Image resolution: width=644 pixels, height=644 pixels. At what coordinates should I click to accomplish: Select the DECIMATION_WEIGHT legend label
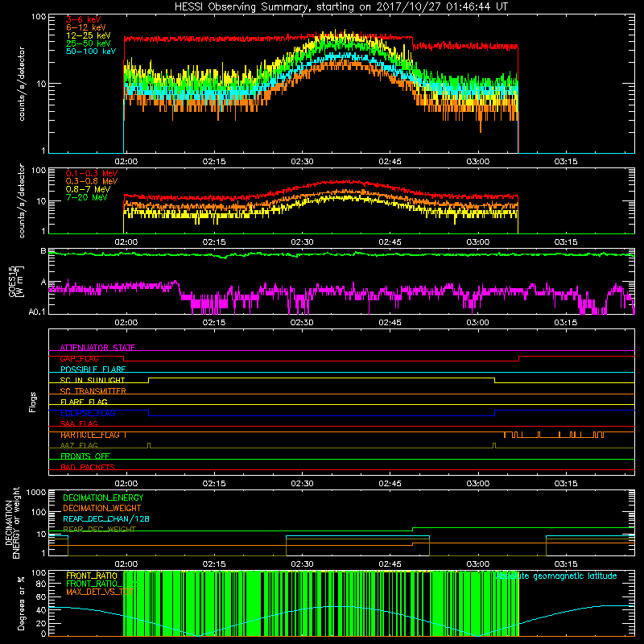pyautogui.click(x=102, y=508)
